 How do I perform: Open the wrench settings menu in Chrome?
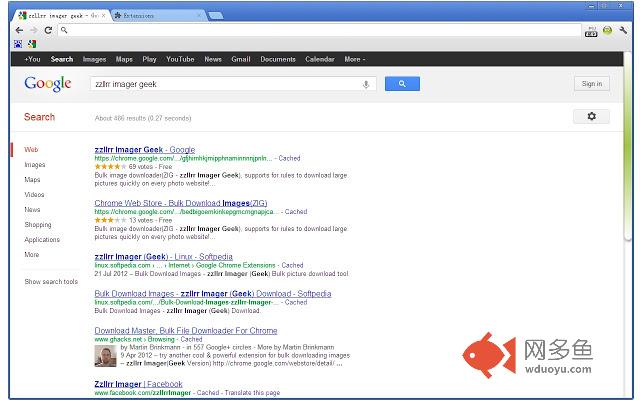tap(623, 30)
